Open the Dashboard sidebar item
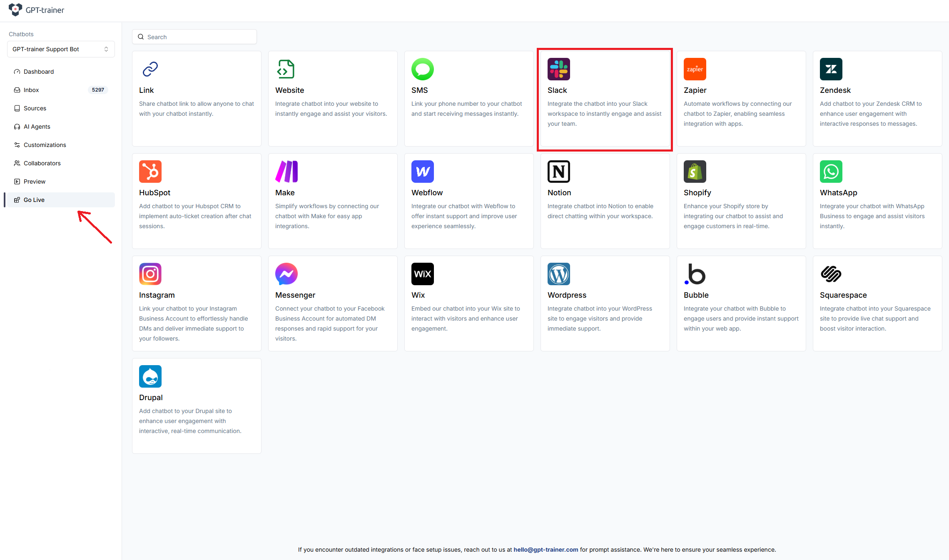The height and width of the screenshot is (560, 949). pyautogui.click(x=39, y=72)
